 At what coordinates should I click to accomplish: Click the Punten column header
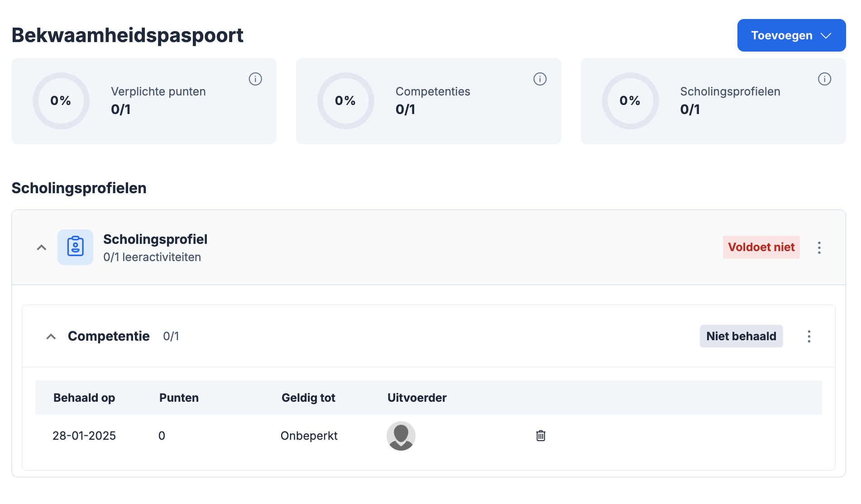[179, 398]
